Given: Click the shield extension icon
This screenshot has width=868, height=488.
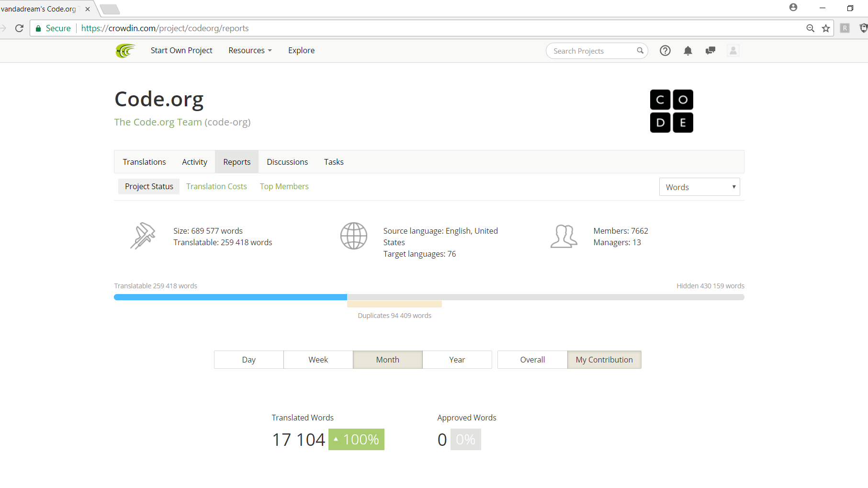Looking at the screenshot, I should pyautogui.click(x=864, y=28).
